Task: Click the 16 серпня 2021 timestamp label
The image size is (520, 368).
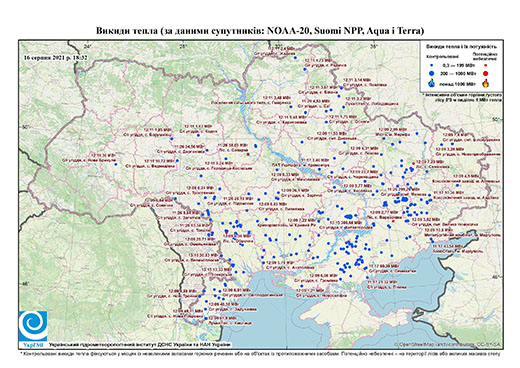Action: point(56,57)
